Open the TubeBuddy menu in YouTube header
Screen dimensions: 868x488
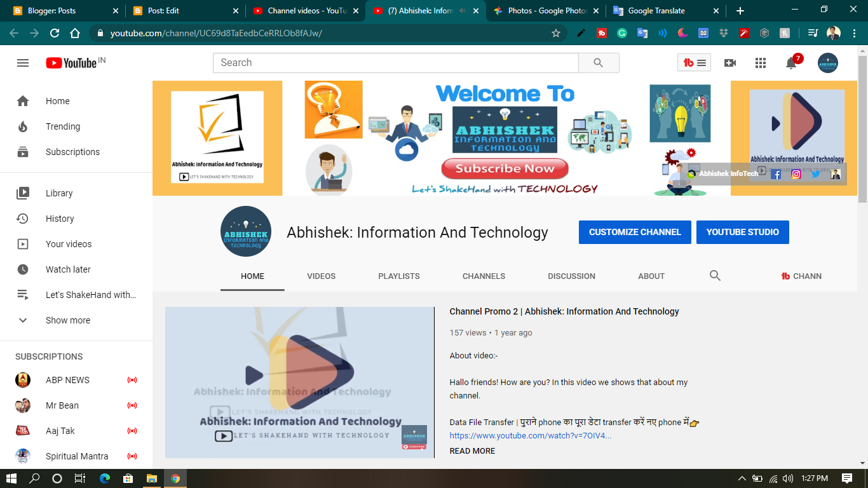coord(694,63)
